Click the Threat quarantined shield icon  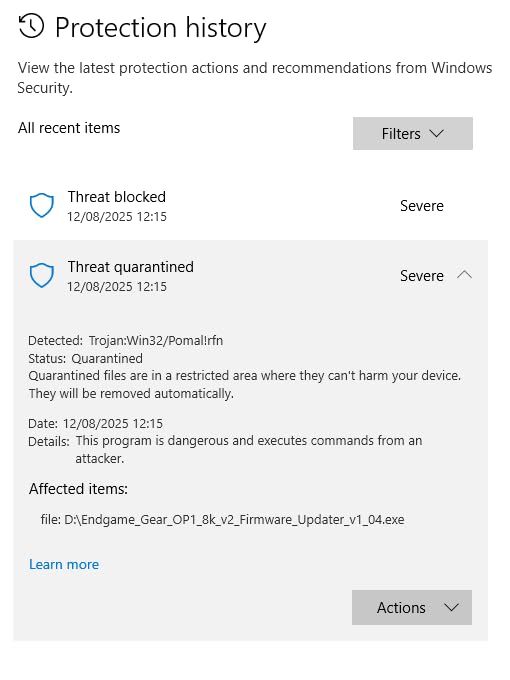pos(42,275)
